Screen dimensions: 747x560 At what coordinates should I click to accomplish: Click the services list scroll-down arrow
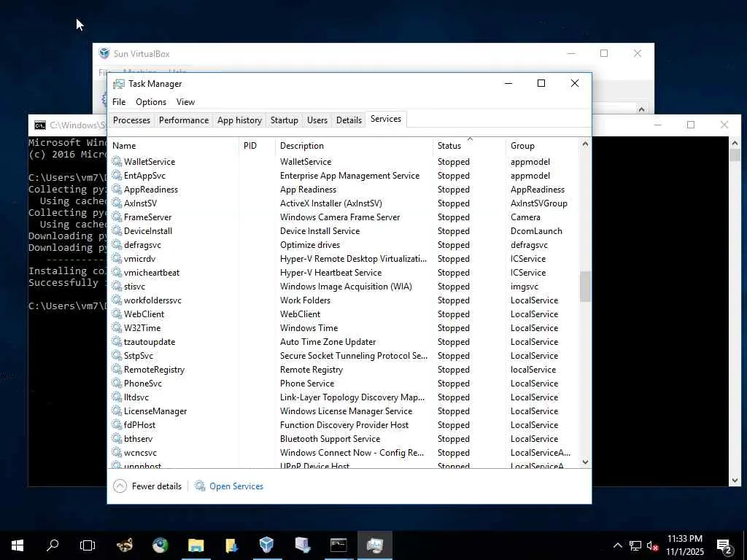[x=585, y=462]
